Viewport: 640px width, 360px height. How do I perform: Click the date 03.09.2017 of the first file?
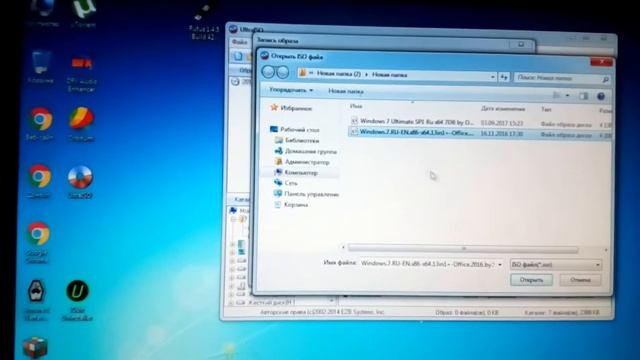[502, 123]
